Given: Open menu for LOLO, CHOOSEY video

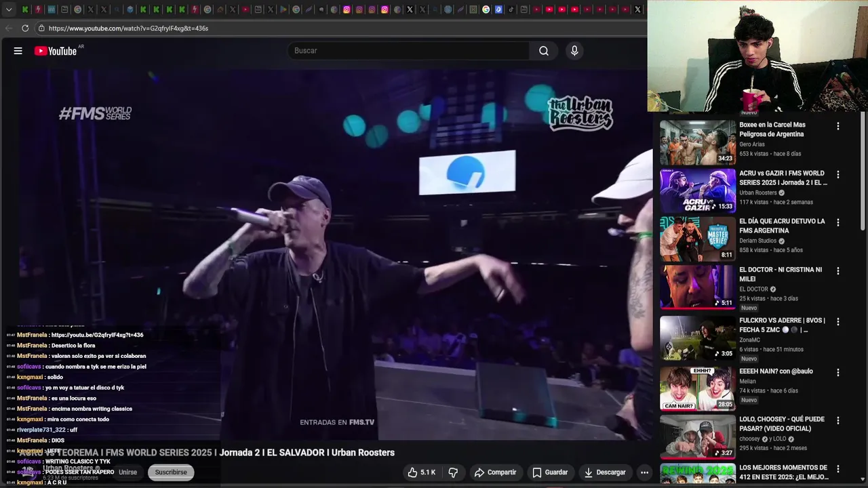Looking at the screenshot, I should 837,420.
